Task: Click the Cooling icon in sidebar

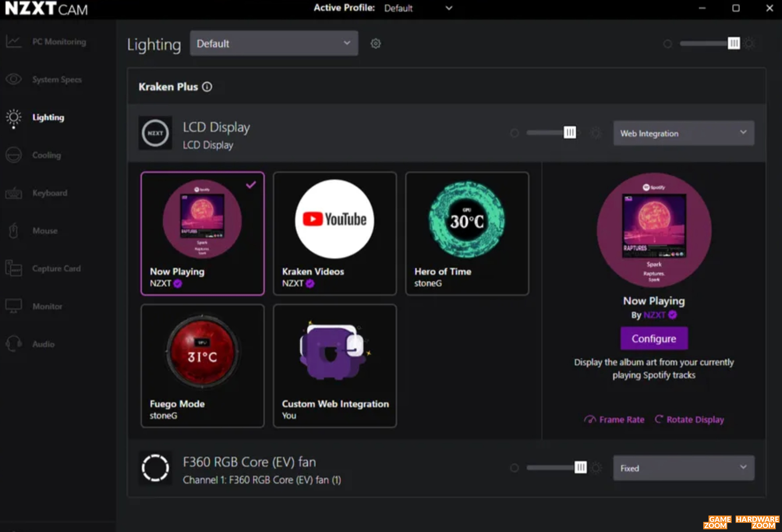Action: 14,155
